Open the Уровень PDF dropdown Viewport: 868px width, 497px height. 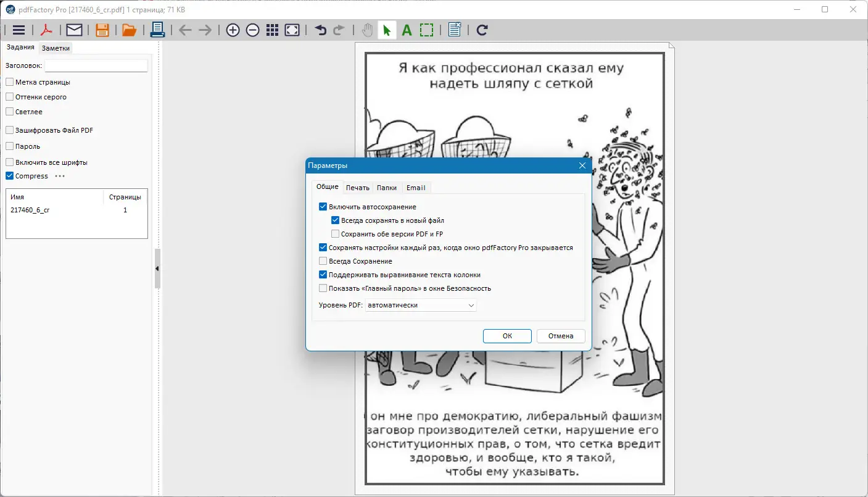[x=421, y=305]
